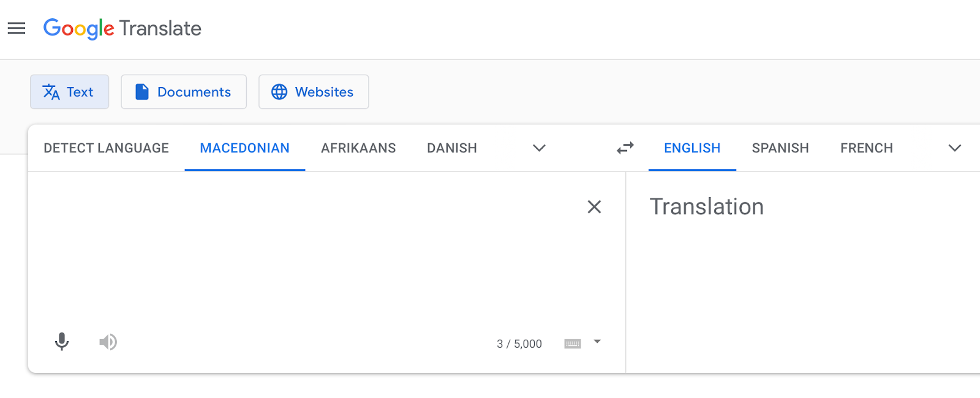The width and height of the screenshot is (980, 398).
Task: Switch to Documents translation mode
Action: click(184, 92)
